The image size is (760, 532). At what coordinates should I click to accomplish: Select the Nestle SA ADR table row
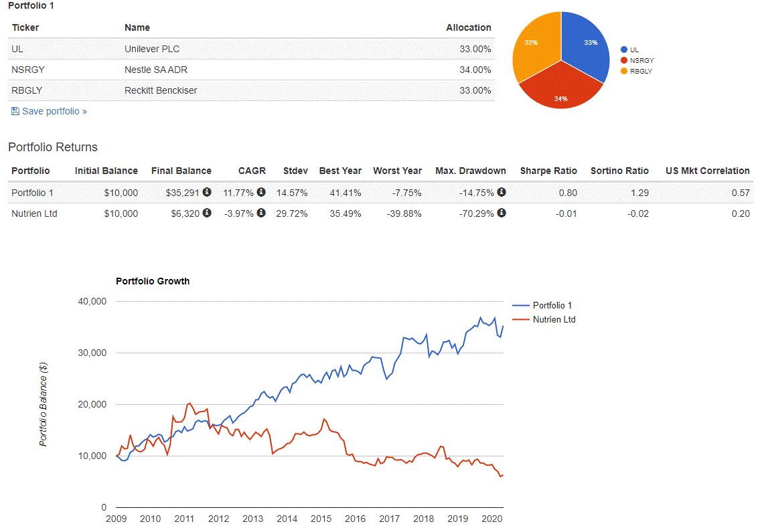coord(251,70)
